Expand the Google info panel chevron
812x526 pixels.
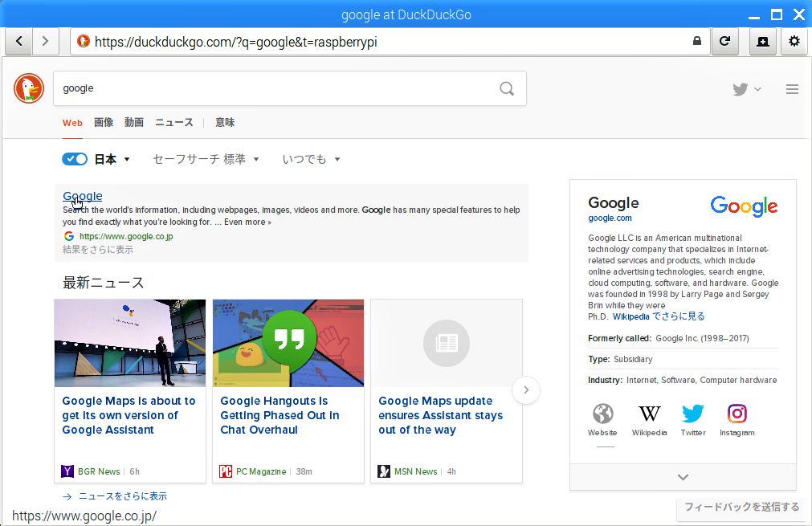coord(683,477)
